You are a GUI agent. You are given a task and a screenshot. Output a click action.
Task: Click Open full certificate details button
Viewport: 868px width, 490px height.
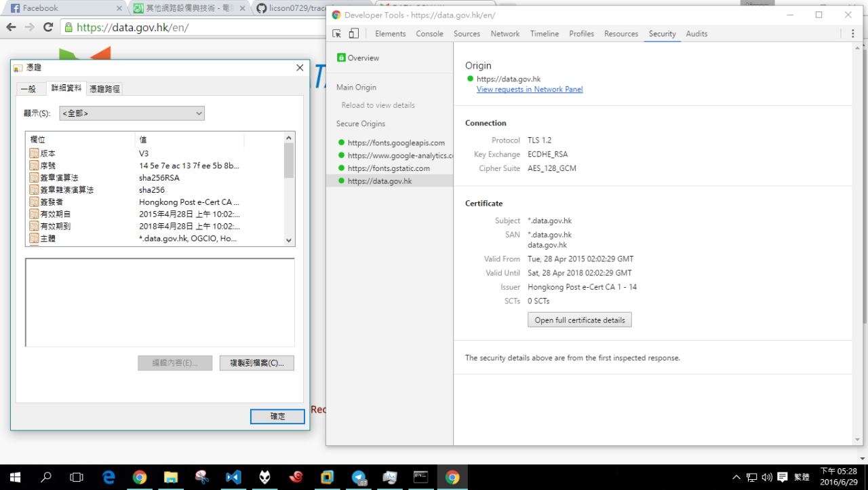(579, 320)
